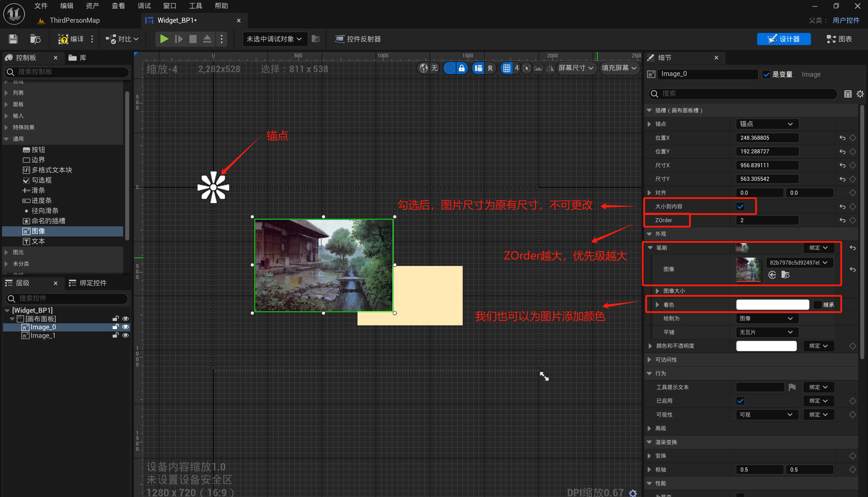The width and height of the screenshot is (868, 497).
Task: Toggle the 是变量 checkbox
Action: (766, 74)
